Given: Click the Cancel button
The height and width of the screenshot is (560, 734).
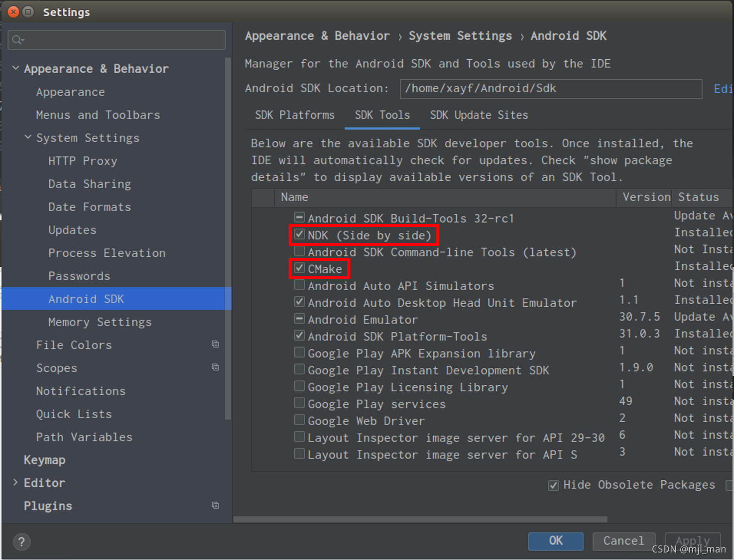Looking at the screenshot, I should tap(623, 541).
